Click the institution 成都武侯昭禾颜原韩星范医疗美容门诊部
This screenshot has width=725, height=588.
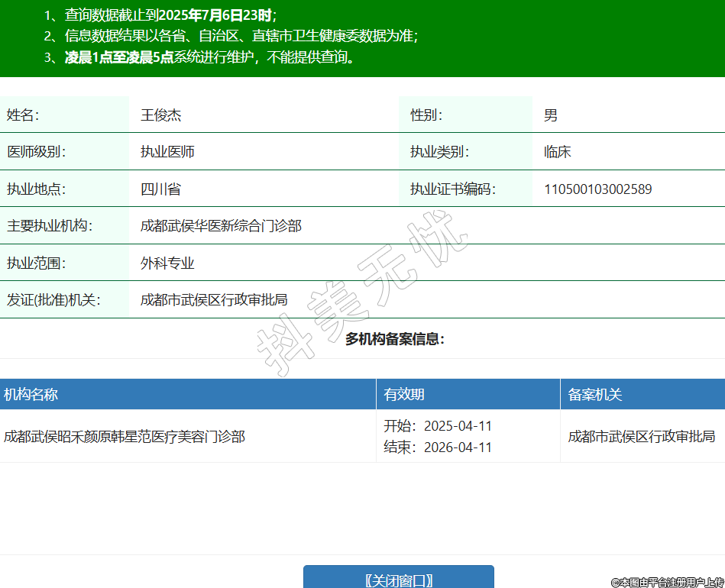125,437
